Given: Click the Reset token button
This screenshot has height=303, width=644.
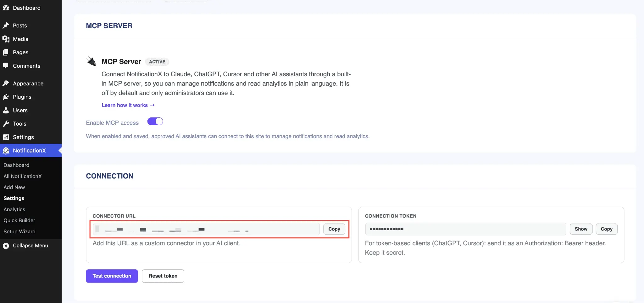Looking at the screenshot, I should 163,276.
